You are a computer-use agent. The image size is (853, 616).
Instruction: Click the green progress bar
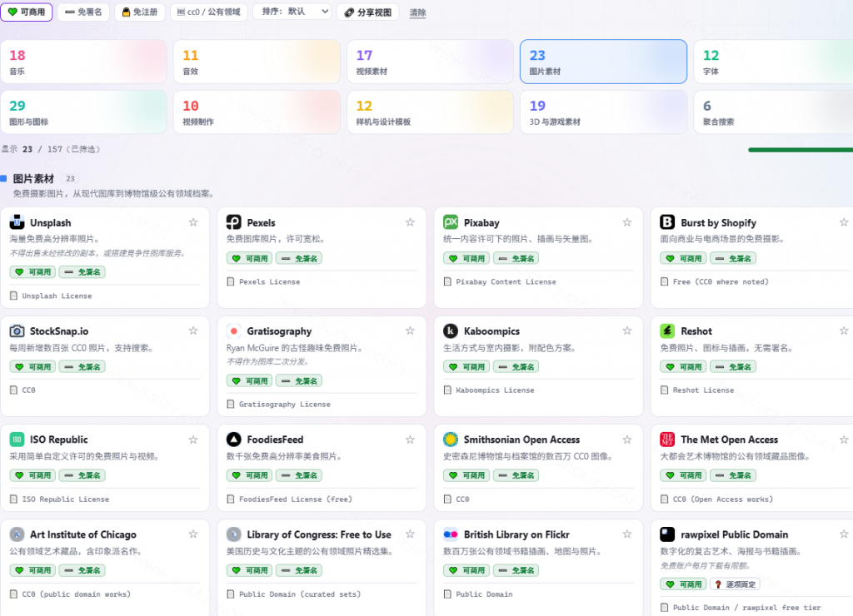point(801,150)
